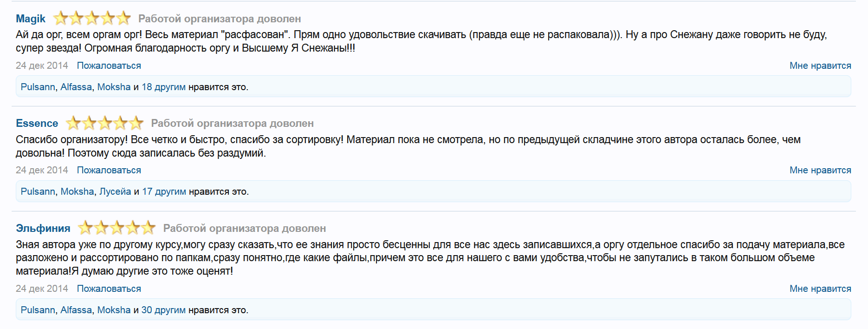The image size is (868, 329).
Task: Report Magik's review via Пожаловаться
Action: tap(109, 66)
